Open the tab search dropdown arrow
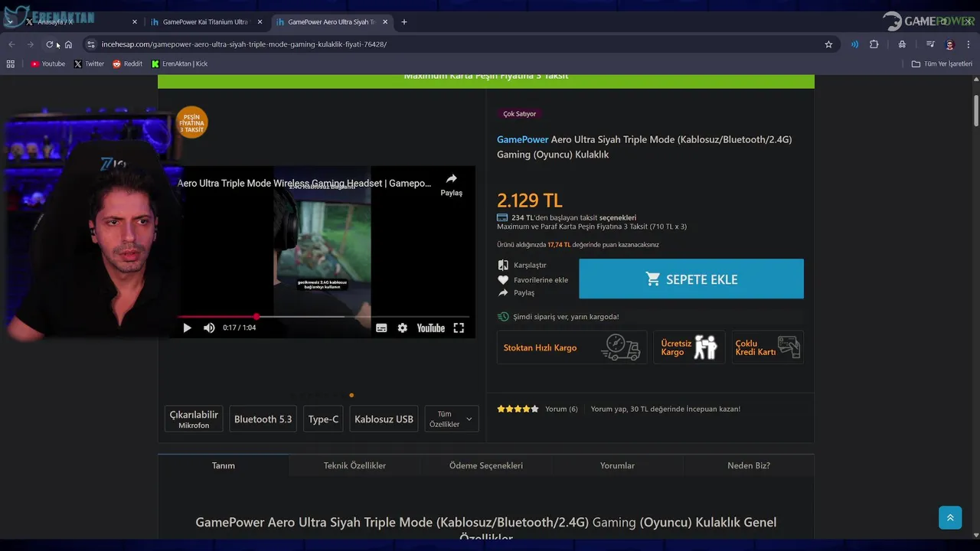The height and width of the screenshot is (551, 980). point(9,22)
